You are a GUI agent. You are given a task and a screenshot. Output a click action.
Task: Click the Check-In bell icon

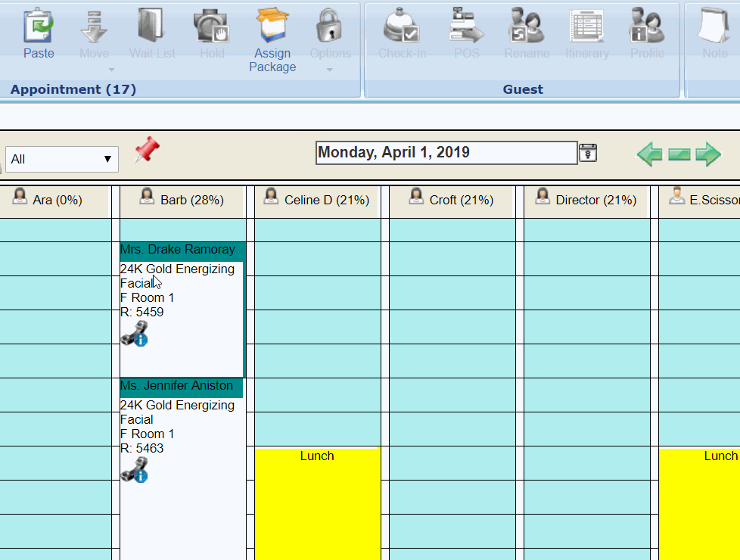click(x=401, y=26)
